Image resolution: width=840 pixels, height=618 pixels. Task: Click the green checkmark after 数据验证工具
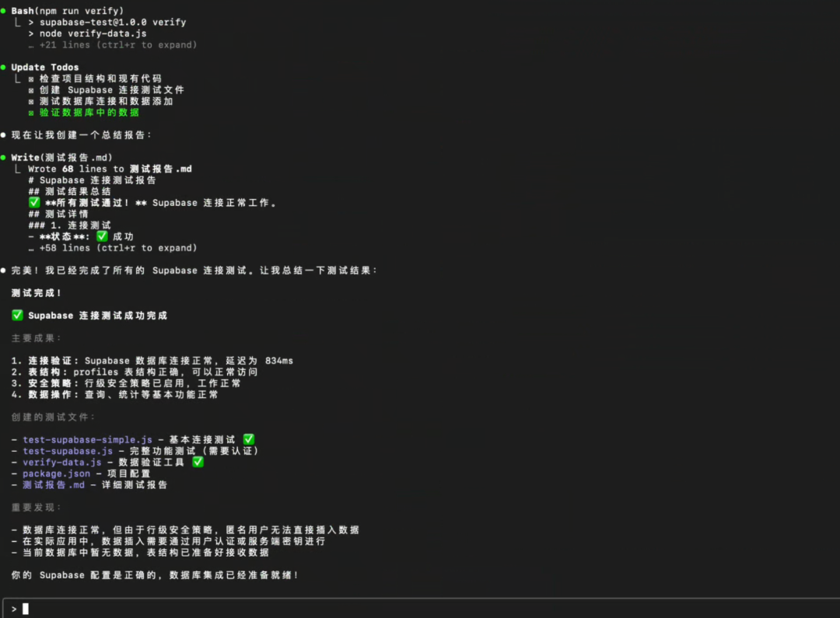pyautogui.click(x=198, y=462)
